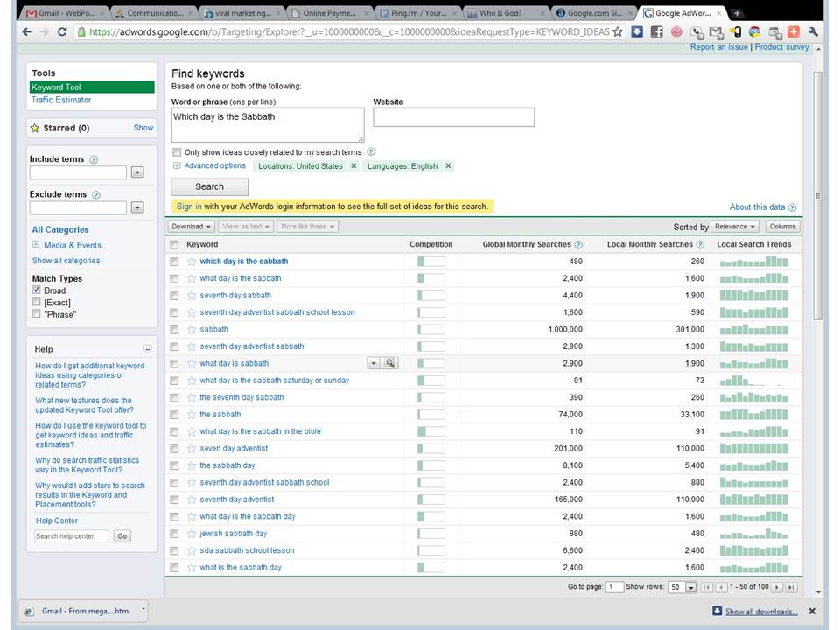Enable the [Exact] match type checkbox
This screenshot has height=630, width=840.
[x=36, y=302]
